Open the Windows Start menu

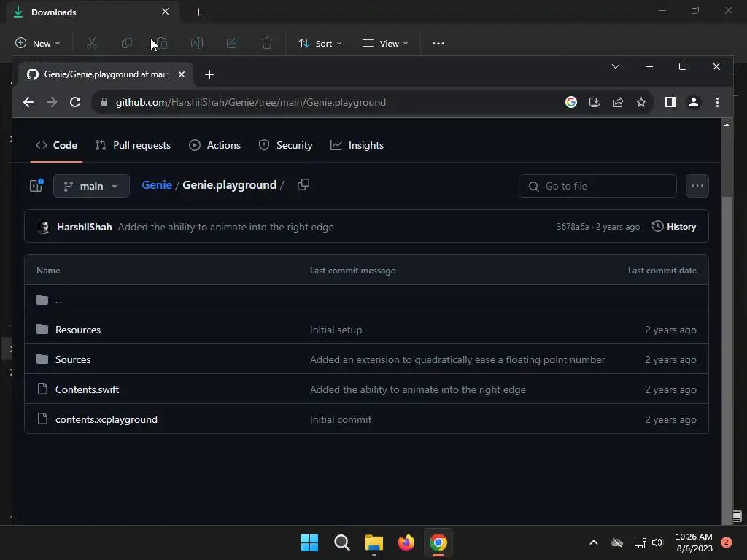[x=309, y=542]
